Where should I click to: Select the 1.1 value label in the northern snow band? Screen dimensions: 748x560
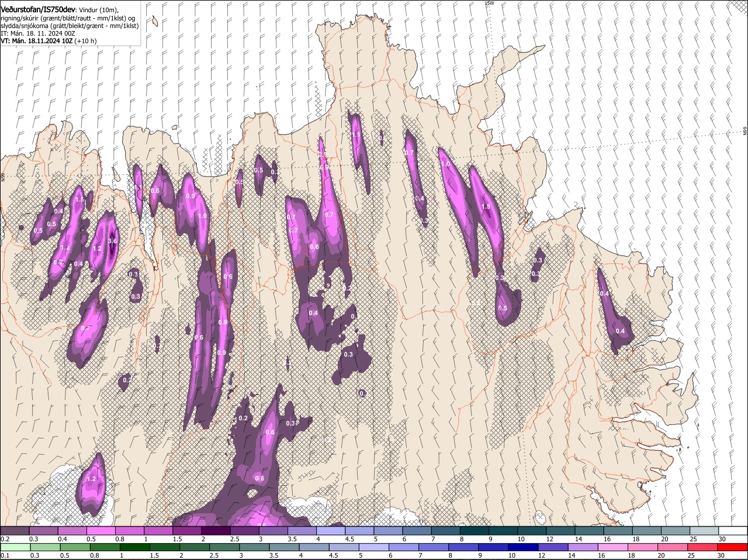point(356,134)
